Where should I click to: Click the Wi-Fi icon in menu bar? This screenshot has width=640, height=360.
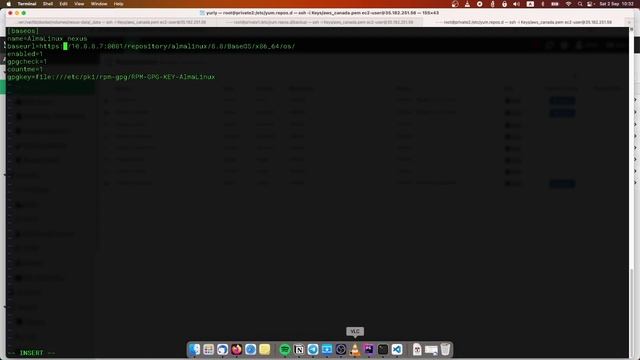coord(568,4)
